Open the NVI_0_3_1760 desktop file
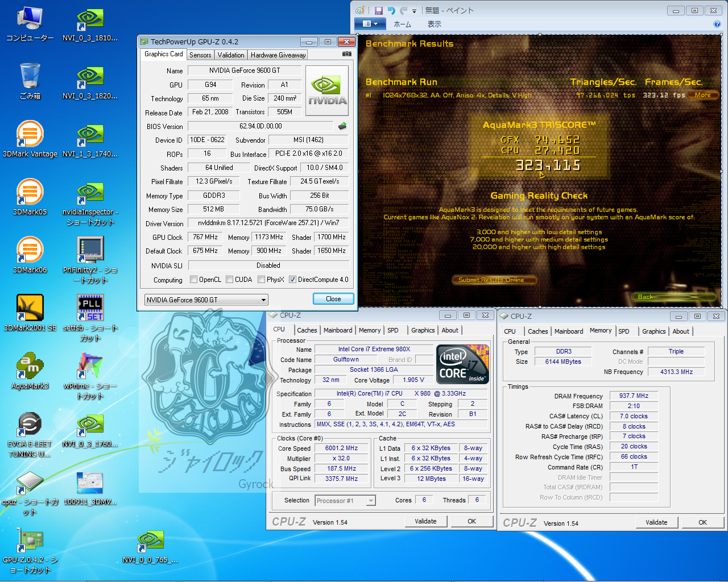Screen dimensions: 728x582 pyautogui.click(x=90, y=430)
